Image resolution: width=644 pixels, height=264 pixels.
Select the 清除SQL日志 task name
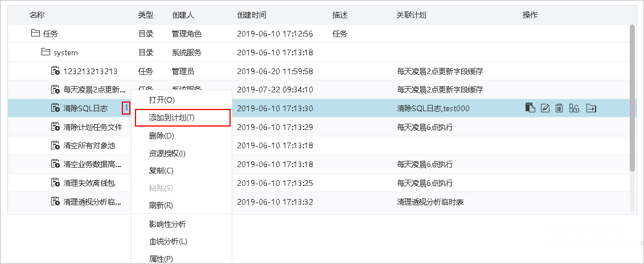coord(85,108)
